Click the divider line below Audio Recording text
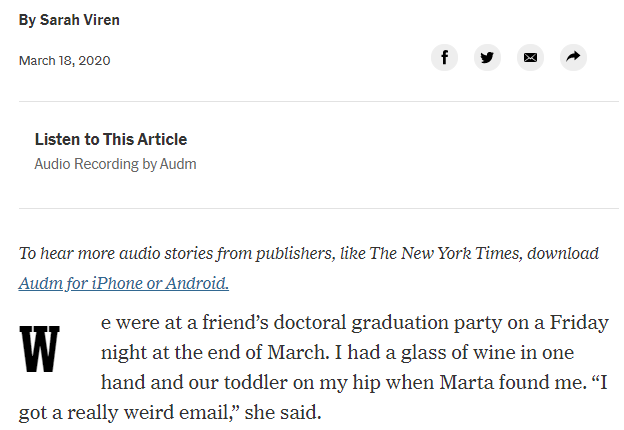The width and height of the screenshot is (624, 430). pyautogui.click(x=319, y=208)
